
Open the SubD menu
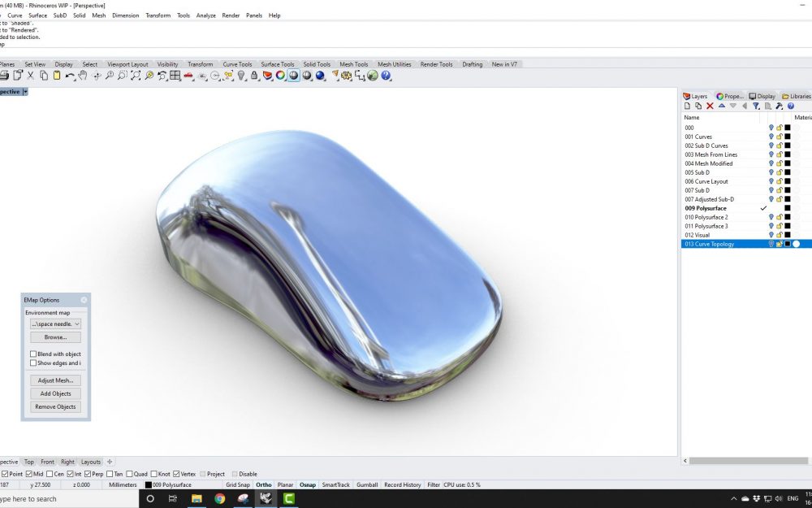click(60, 15)
